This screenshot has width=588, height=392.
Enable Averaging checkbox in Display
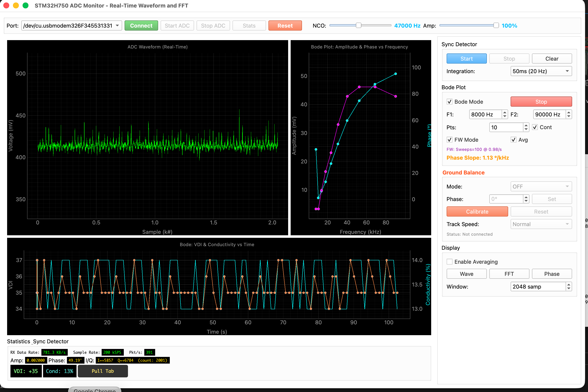click(449, 262)
